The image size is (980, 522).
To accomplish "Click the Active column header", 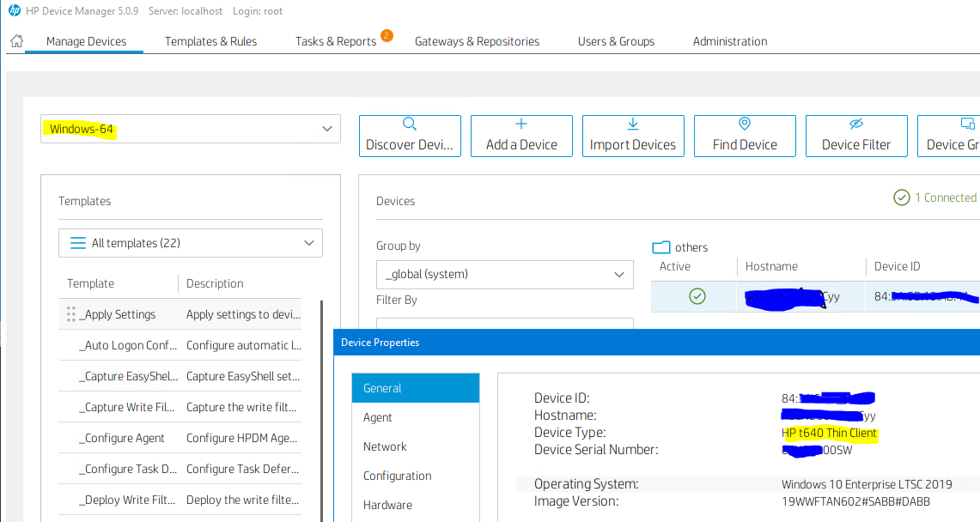I will click(x=675, y=266).
